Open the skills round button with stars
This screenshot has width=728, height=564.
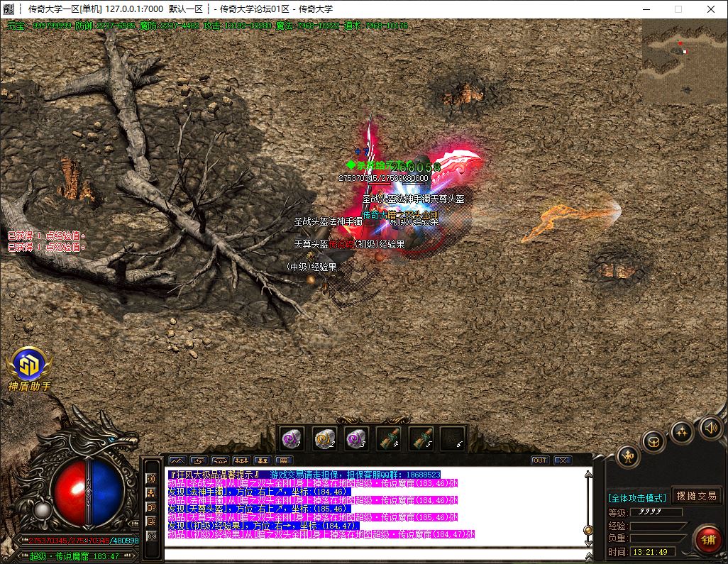(x=682, y=432)
